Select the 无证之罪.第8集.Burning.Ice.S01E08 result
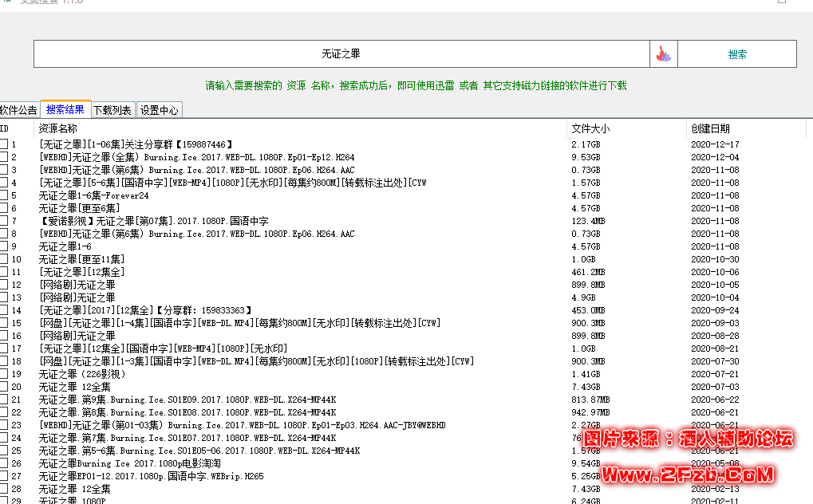The image size is (813, 504). (187, 412)
